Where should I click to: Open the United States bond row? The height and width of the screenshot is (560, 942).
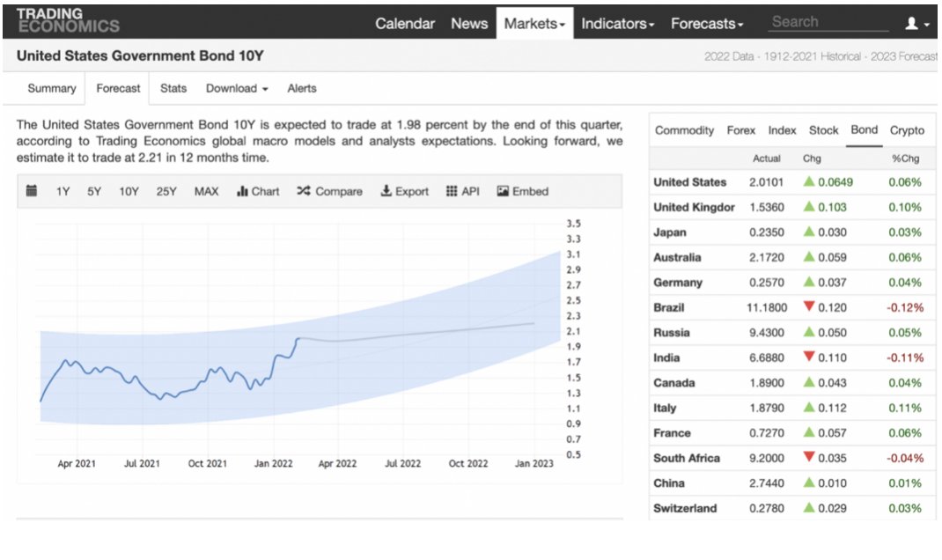coord(791,182)
